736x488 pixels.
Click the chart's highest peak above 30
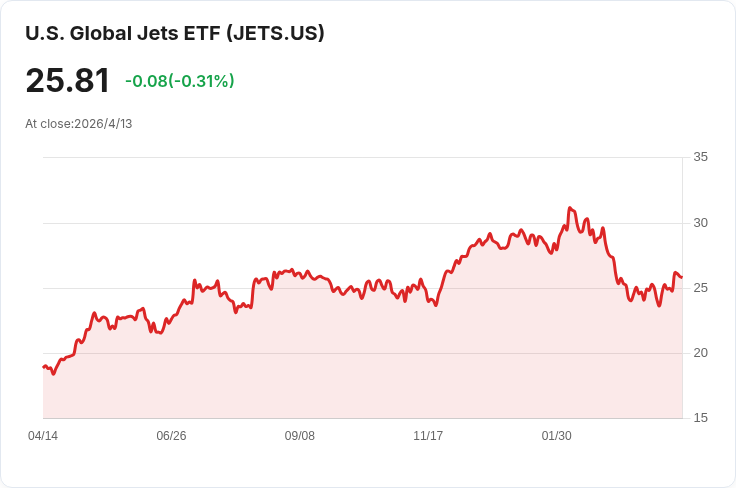tap(570, 207)
